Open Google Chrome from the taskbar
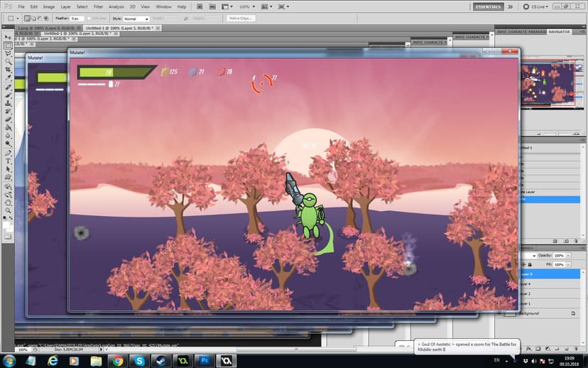The width and height of the screenshot is (588, 368). [x=118, y=361]
